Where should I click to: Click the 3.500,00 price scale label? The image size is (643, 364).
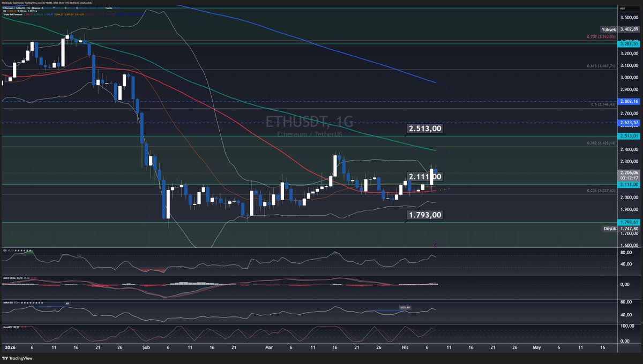click(629, 18)
